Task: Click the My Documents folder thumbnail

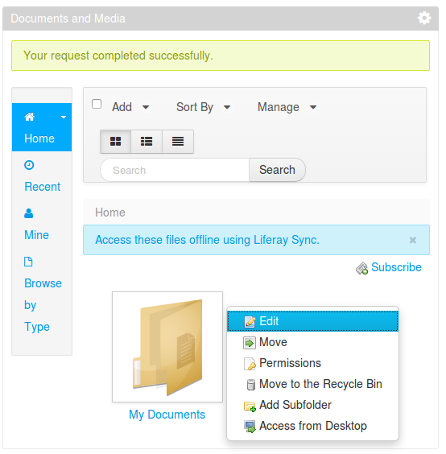Action: tap(167, 347)
